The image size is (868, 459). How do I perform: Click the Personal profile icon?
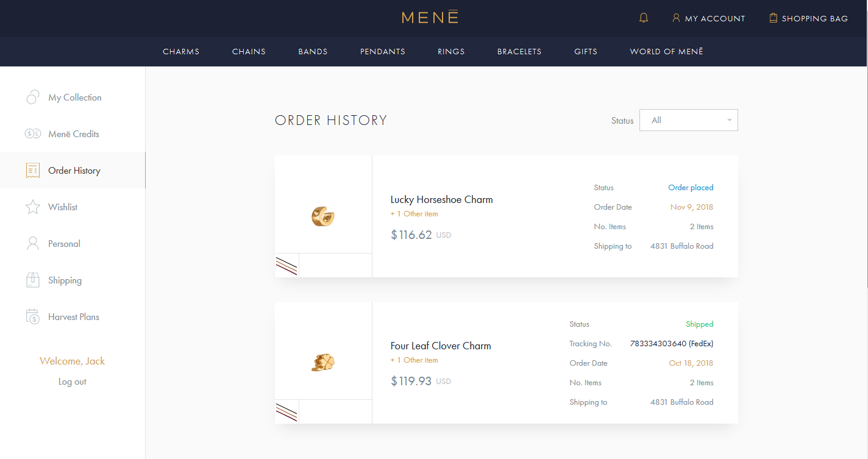(33, 244)
